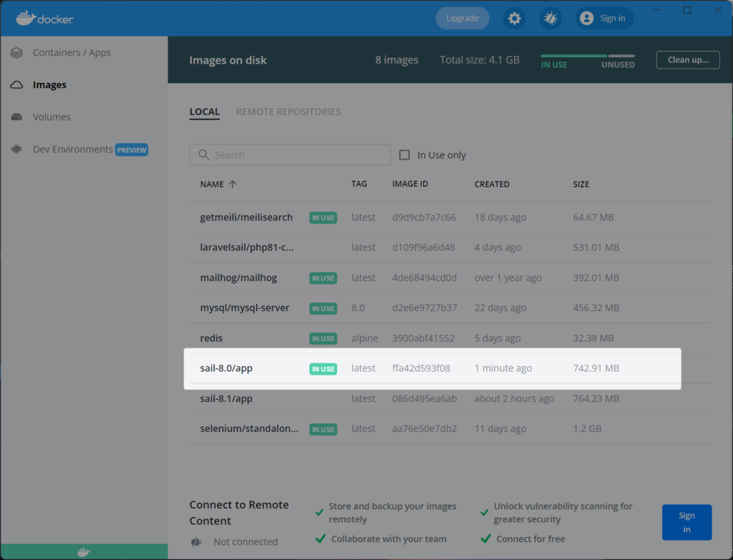Viewport: 733px width, 560px height.
Task: Click the Total size: 4.1 GB label
Action: pyautogui.click(x=480, y=60)
